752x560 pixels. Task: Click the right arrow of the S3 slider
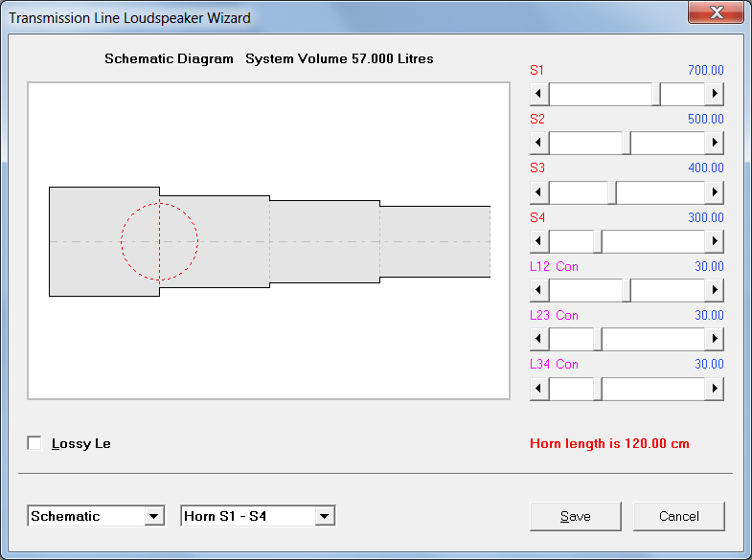(714, 192)
